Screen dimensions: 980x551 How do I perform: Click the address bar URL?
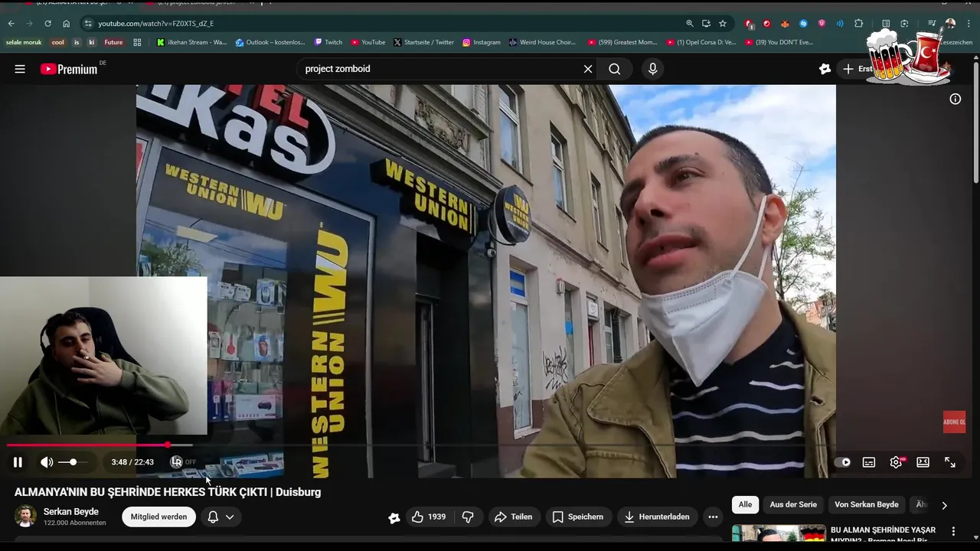pyautogui.click(x=156, y=24)
